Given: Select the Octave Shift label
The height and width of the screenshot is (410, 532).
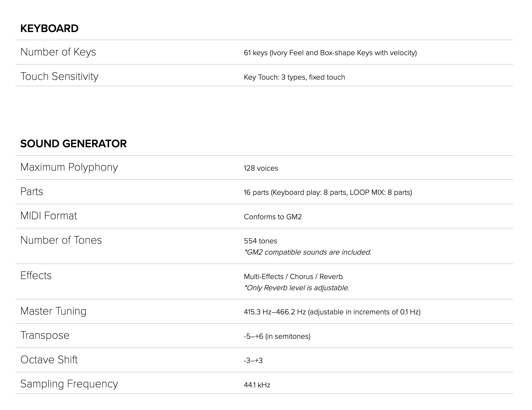Looking at the screenshot, I should 49,360.
